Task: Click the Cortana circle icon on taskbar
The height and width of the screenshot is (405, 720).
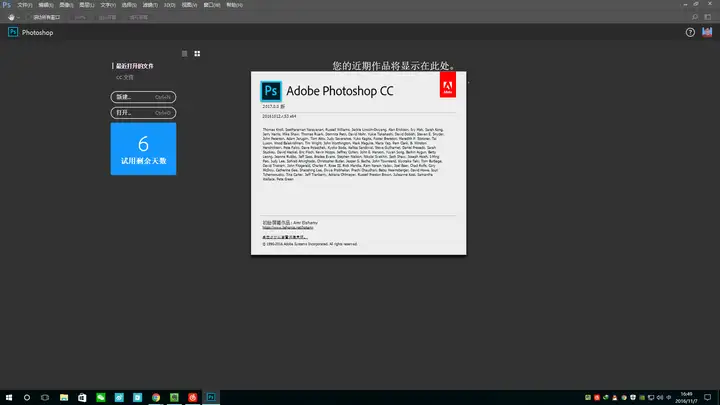Action: tap(27, 398)
